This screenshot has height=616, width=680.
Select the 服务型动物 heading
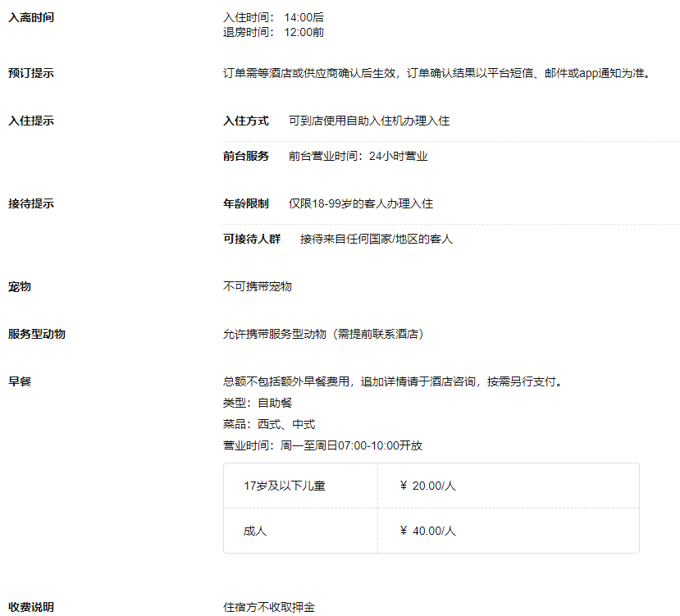(37, 334)
